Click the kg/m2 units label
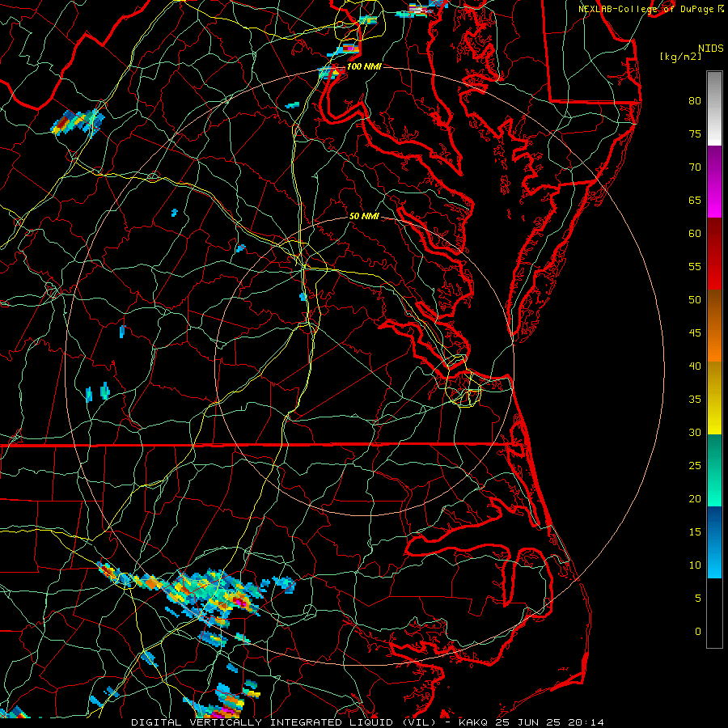Screen dimensions: 728x728 point(680,57)
